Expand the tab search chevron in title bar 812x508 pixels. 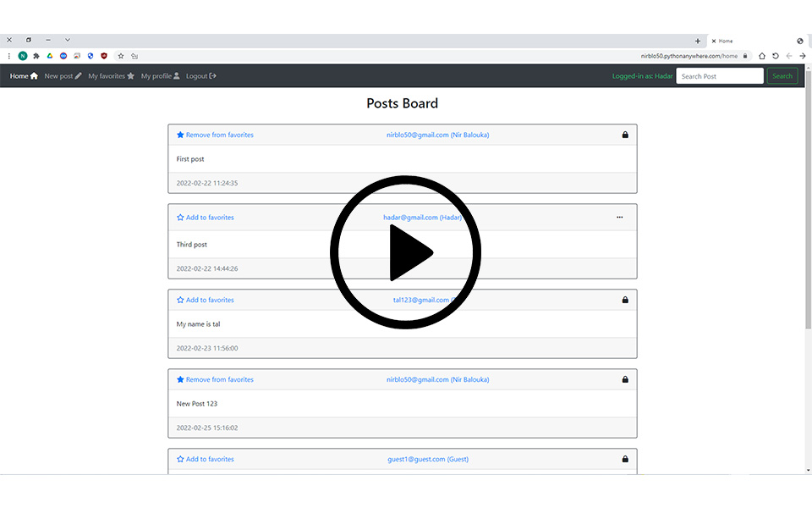coord(68,40)
